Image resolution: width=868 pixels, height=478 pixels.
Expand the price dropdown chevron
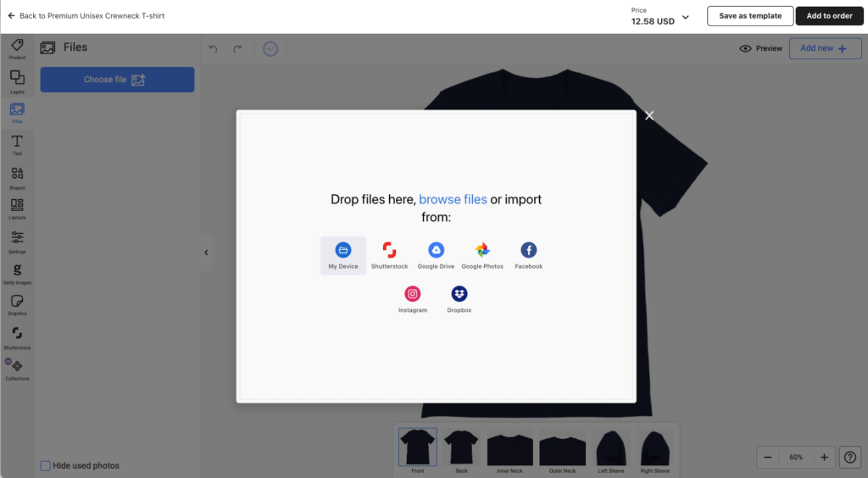pos(686,17)
